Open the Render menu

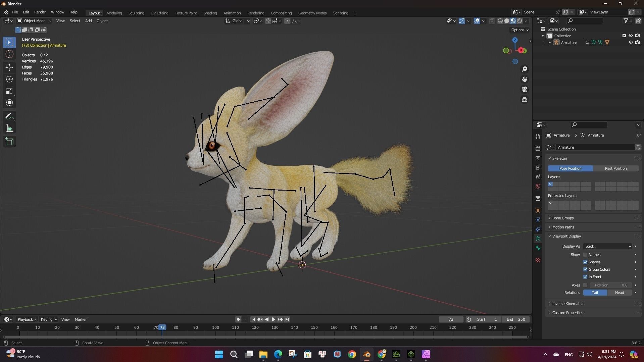point(40,12)
